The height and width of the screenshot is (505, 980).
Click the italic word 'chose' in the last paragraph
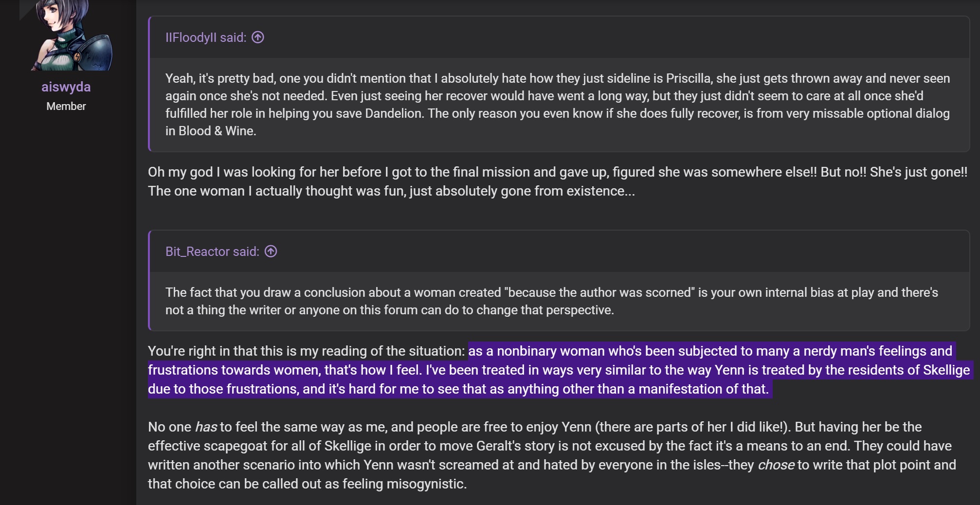click(776, 465)
